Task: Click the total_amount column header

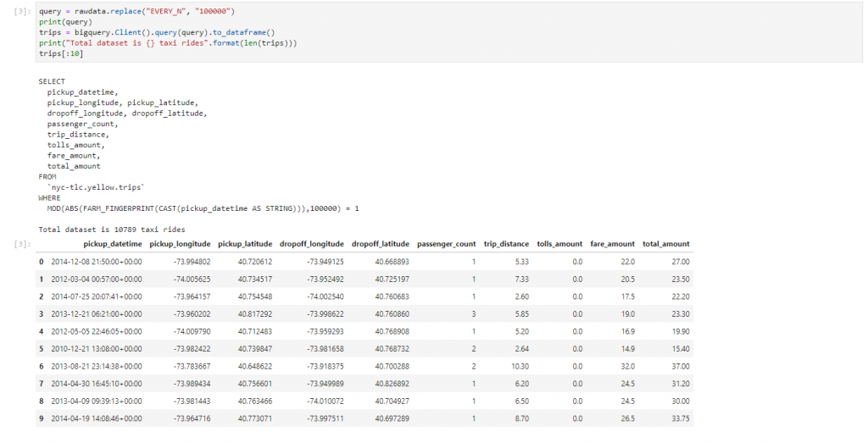Action: click(x=666, y=244)
